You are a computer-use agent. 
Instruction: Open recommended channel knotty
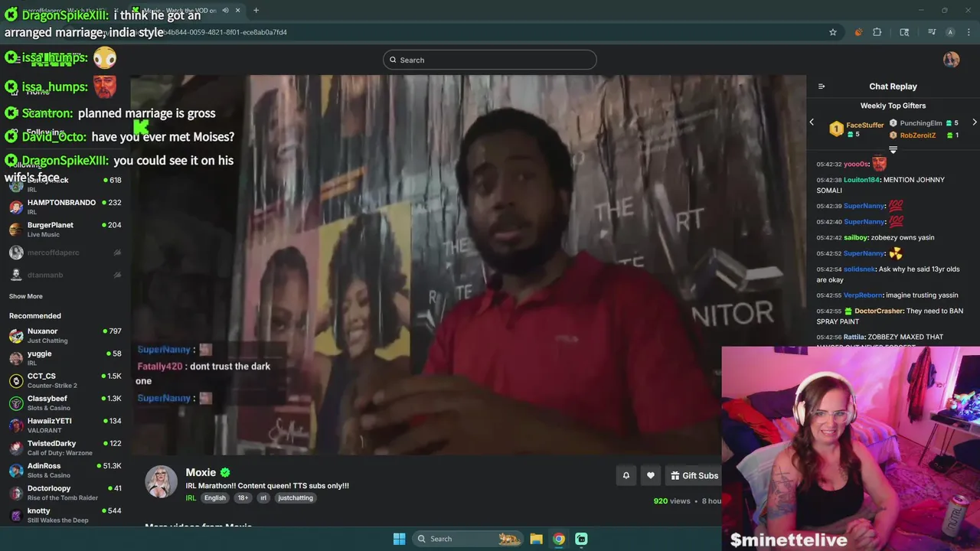(x=65, y=515)
